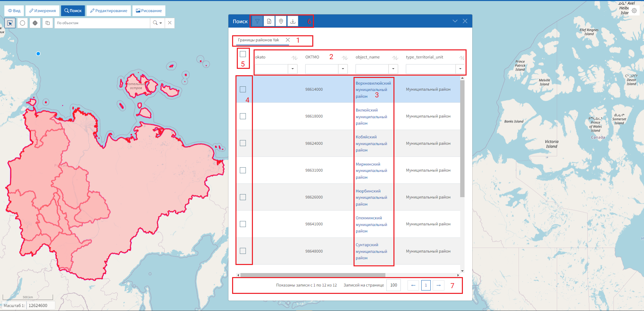Open the Измерения menu tab

[x=43, y=11]
